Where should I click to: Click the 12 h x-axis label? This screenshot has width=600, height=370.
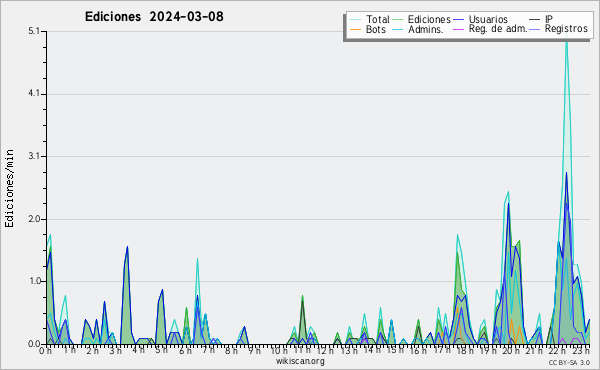click(x=326, y=350)
